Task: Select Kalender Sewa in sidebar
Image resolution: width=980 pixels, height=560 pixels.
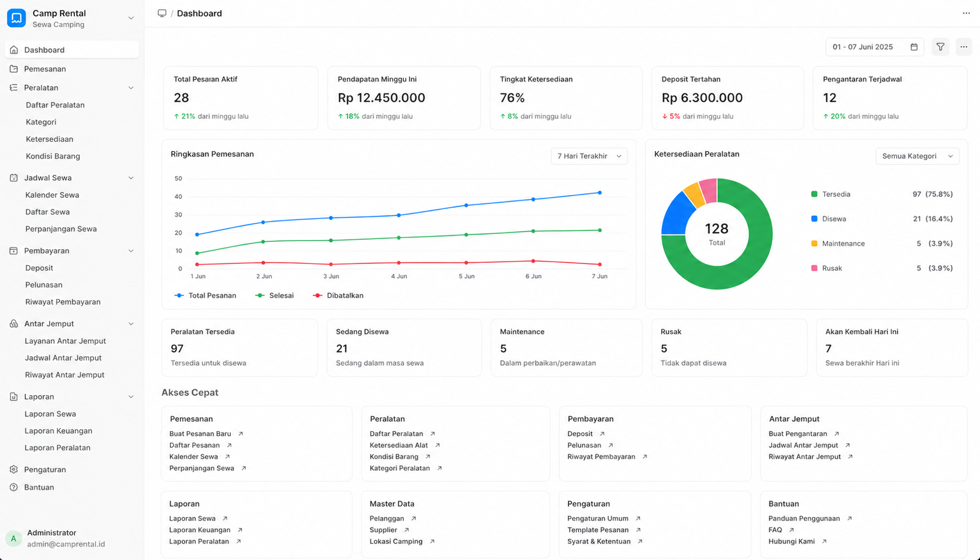Action: tap(52, 194)
